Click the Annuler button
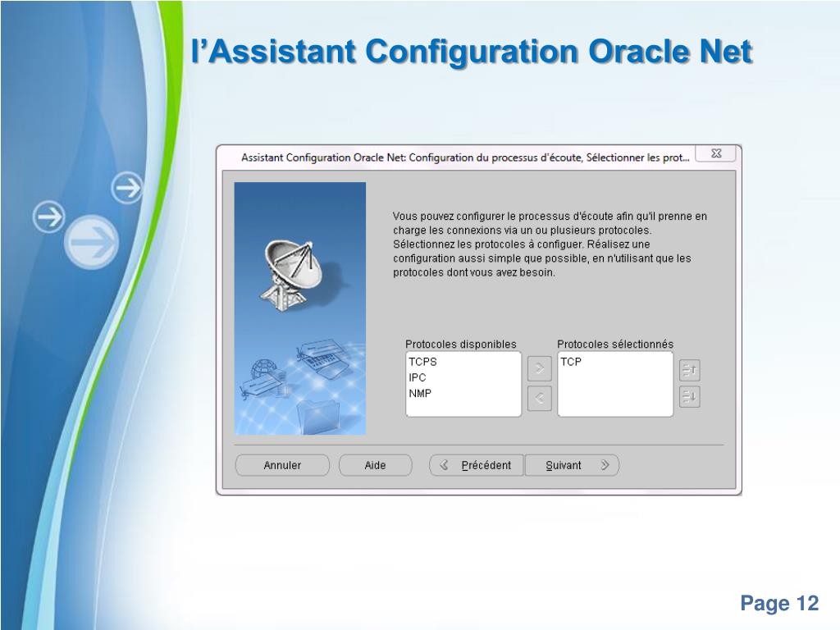This screenshot has height=630, width=840. click(282, 465)
